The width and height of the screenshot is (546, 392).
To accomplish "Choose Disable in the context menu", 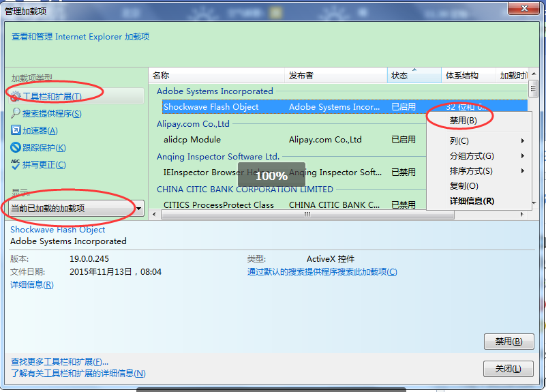I will tap(463, 120).
